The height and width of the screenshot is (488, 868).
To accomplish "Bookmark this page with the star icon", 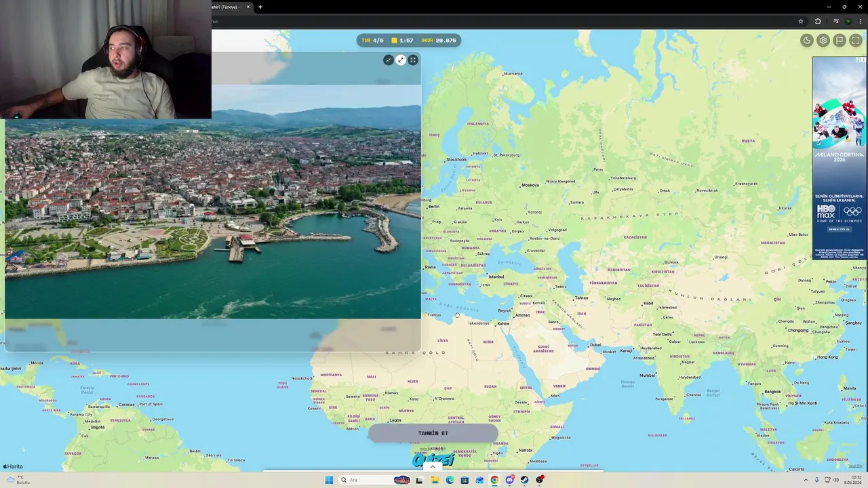I will 801,21.
